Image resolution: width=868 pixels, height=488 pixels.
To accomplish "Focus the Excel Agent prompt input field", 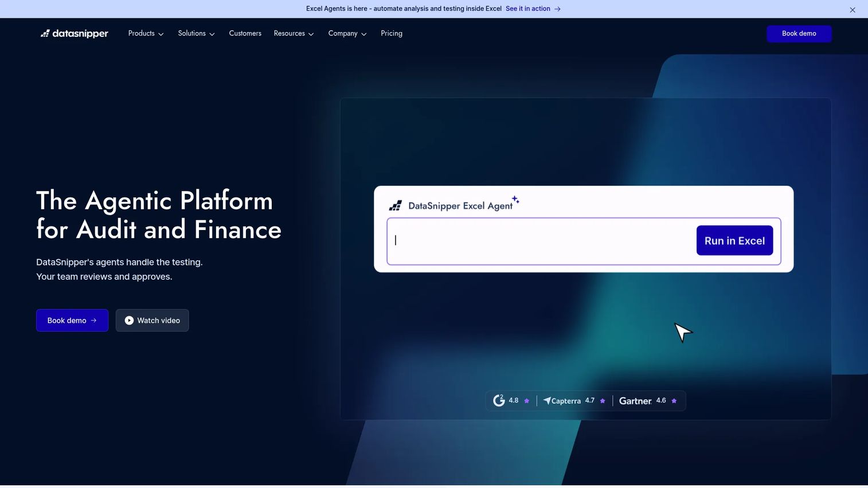I will (x=542, y=241).
